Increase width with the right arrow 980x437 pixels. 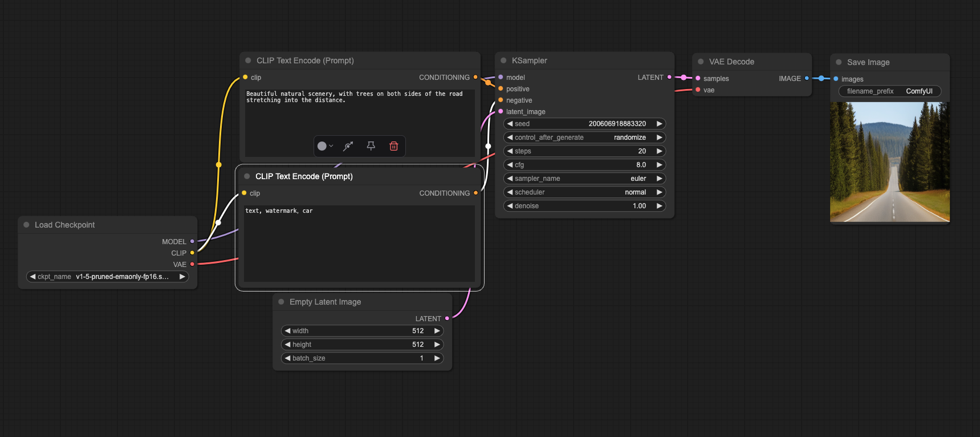[x=437, y=331]
